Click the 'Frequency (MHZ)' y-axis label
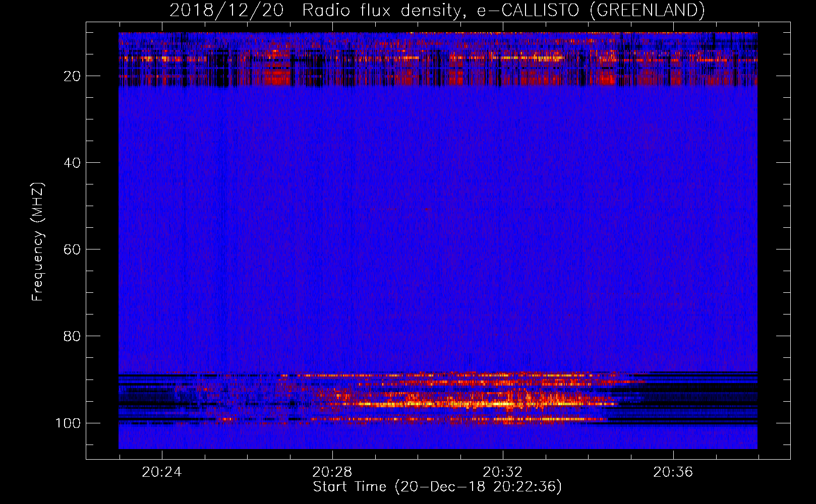The height and width of the screenshot is (504, 816). 38,242
